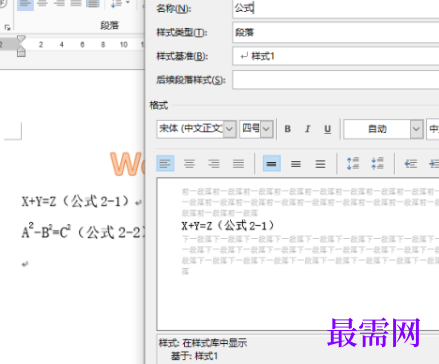Image resolution: width=439 pixels, height=364 pixels.
Task: Click the left indent box on ruler
Action: pyautogui.click(x=21, y=53)
